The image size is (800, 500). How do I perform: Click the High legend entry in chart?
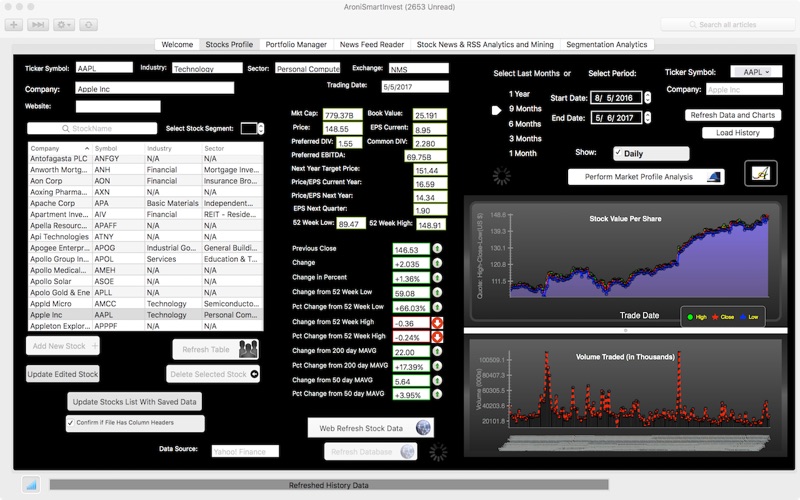point(697,317)
